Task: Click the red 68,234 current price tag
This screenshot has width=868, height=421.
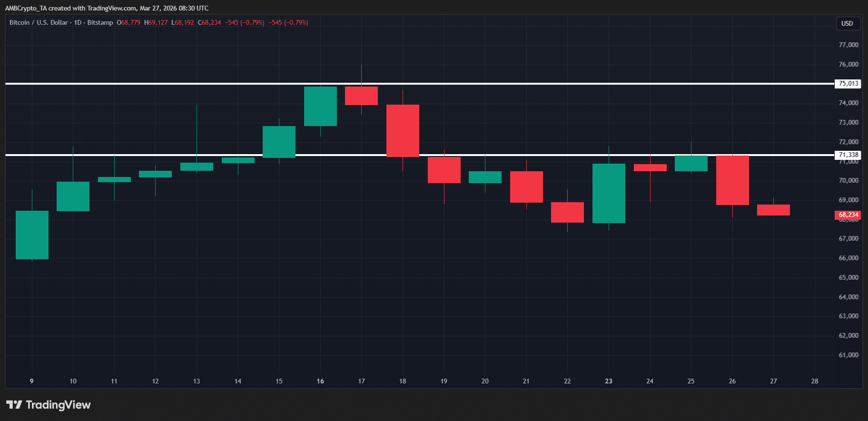Action: (x=848, y=215)
